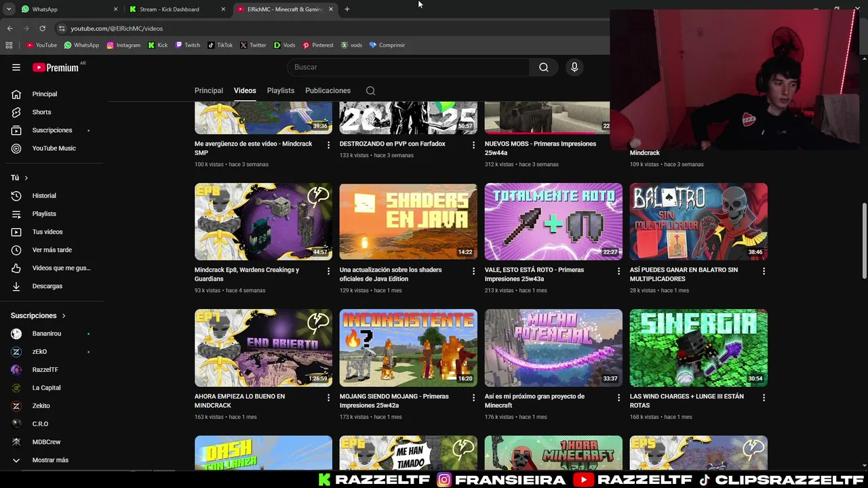Screen dimensions: 868x488
Task: Play TOTALMENTE ROTO thumbnail
Action: [553, 222]
